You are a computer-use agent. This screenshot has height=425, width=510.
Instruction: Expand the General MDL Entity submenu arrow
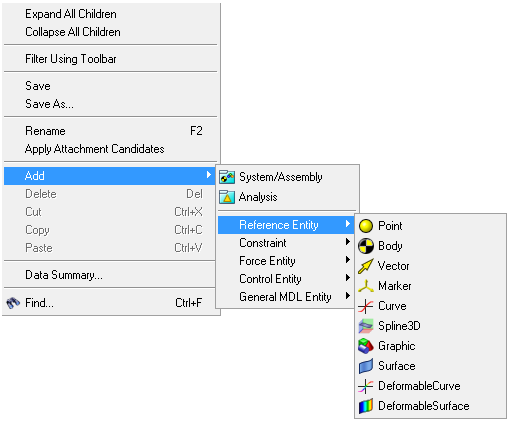pos(348,296)
